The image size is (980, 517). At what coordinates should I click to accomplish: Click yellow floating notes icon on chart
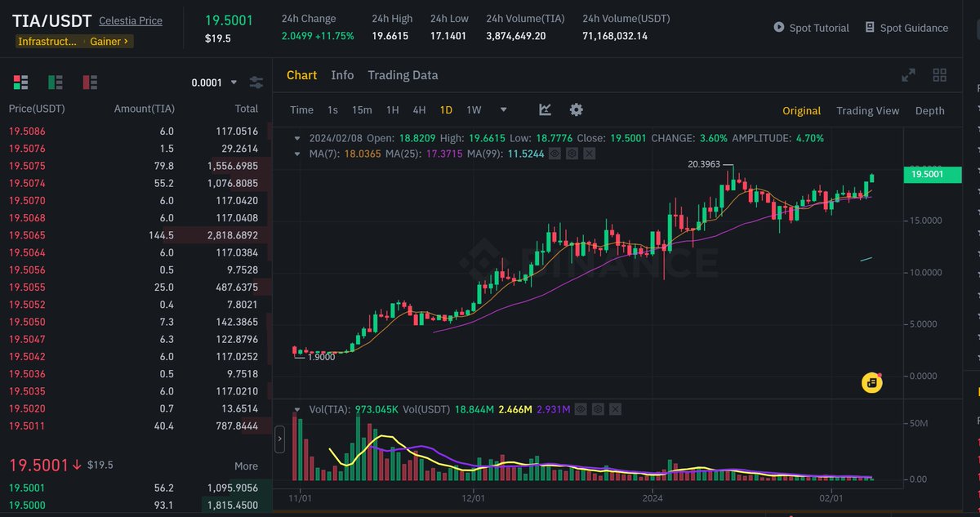(872, 383)
